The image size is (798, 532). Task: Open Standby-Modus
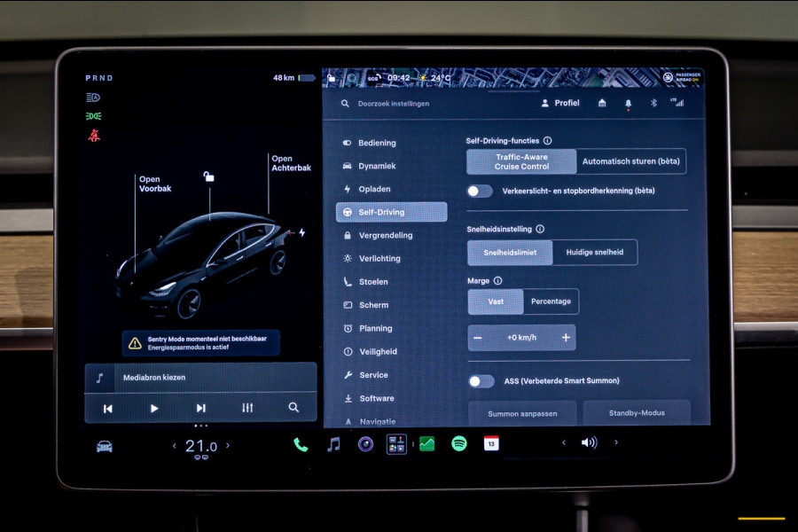tap(637, 413)
